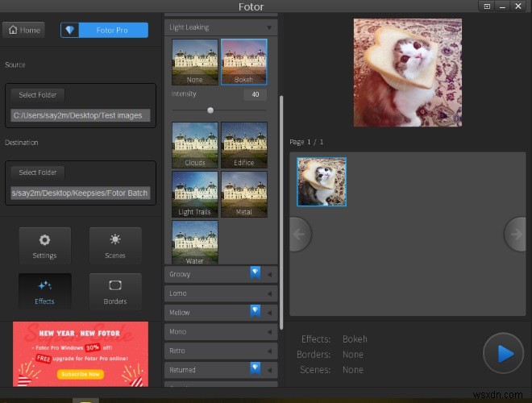Click the Pro diamond badge on Returned
The height and width of the screenshot is (403, 532).
point(256,368)
